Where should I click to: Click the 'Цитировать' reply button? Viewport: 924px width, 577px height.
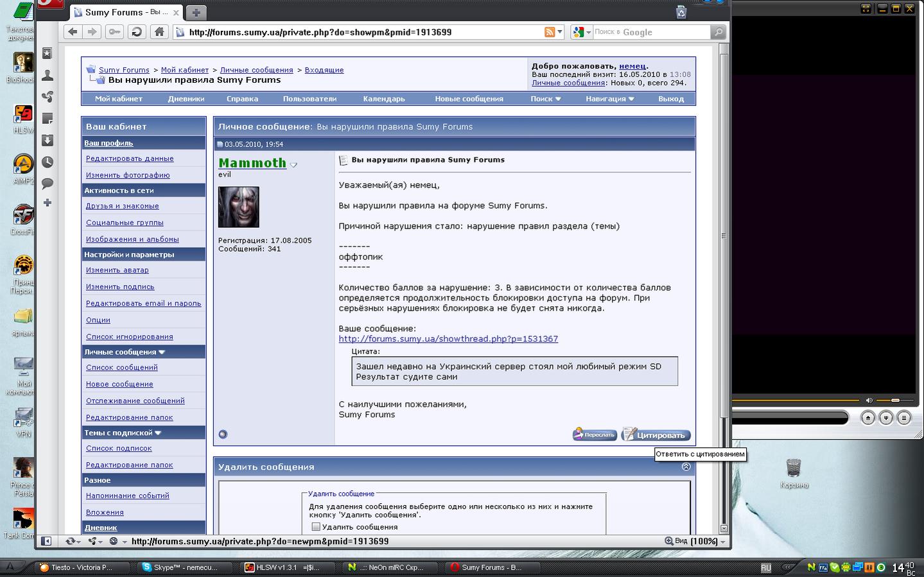click(656, 435)
